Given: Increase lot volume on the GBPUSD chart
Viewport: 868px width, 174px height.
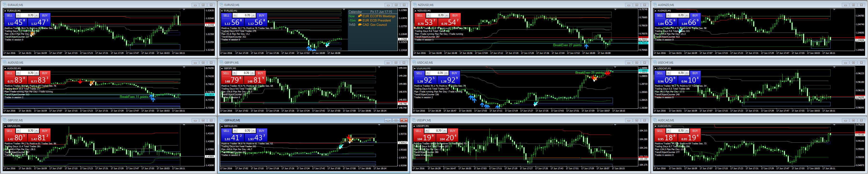Looking at the screenshot, I should [37, 131].
